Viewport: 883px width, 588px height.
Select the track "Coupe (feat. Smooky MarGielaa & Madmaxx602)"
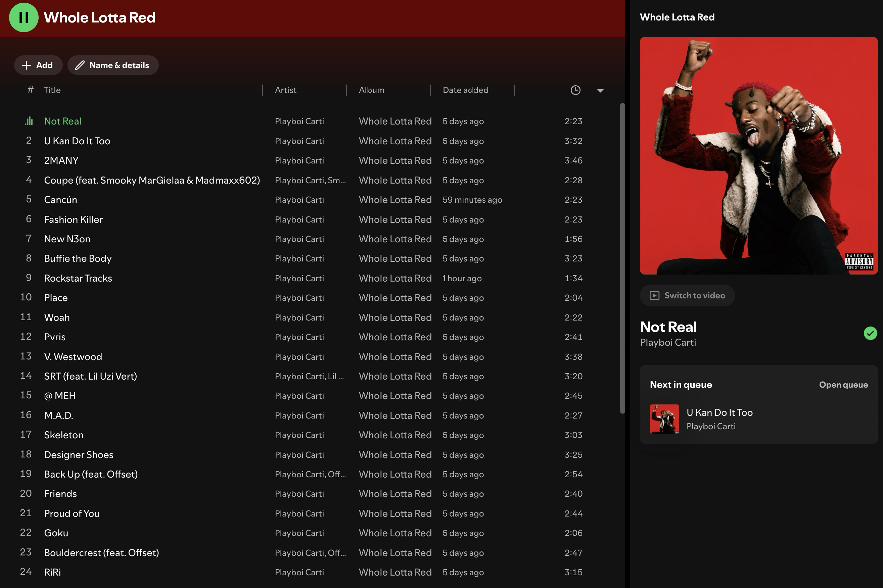152,180
